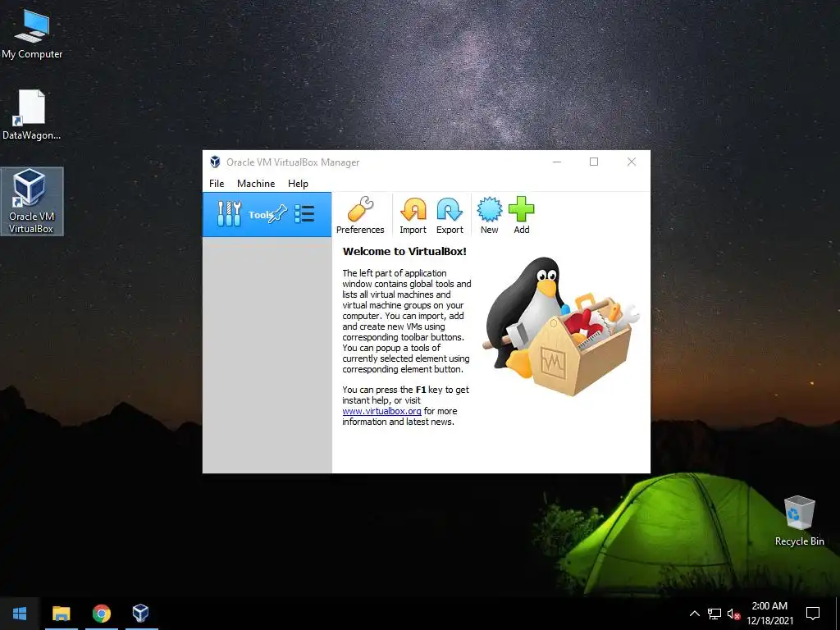The image size is (840, 630).
Task: Create a New virtual machine
Action: tap(489, 216)
